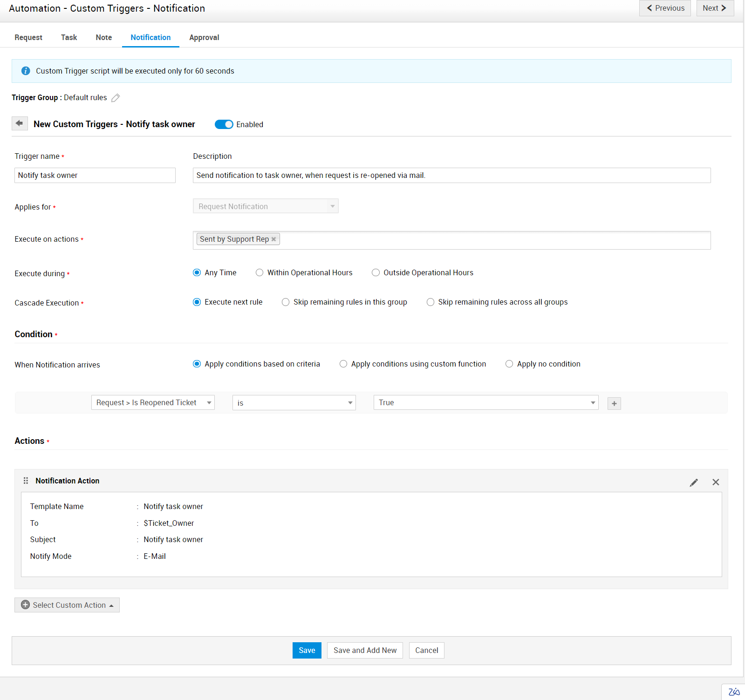This screenshot has height=700, width=745.
Task: Click into the Trigger name field
Action: click(x=95, y=176)
